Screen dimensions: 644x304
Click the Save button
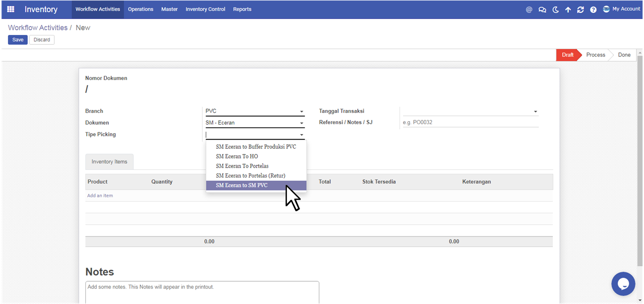pos(18,40)
